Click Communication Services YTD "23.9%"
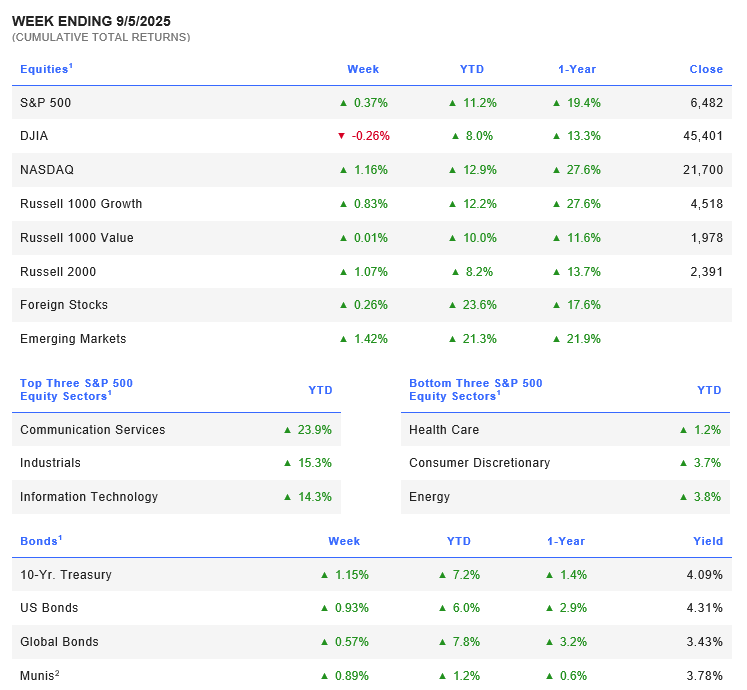The image size is (747, 690). (x=314, y=430)
